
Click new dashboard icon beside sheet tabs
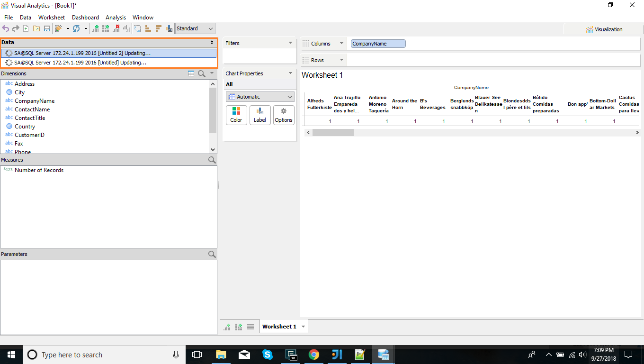click(239, 327)
